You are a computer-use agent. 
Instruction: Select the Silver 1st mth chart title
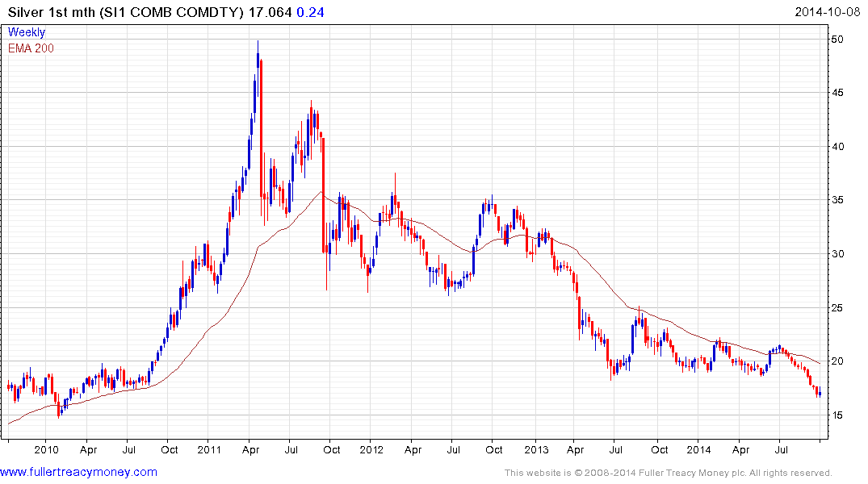click(x=126, y=12)
